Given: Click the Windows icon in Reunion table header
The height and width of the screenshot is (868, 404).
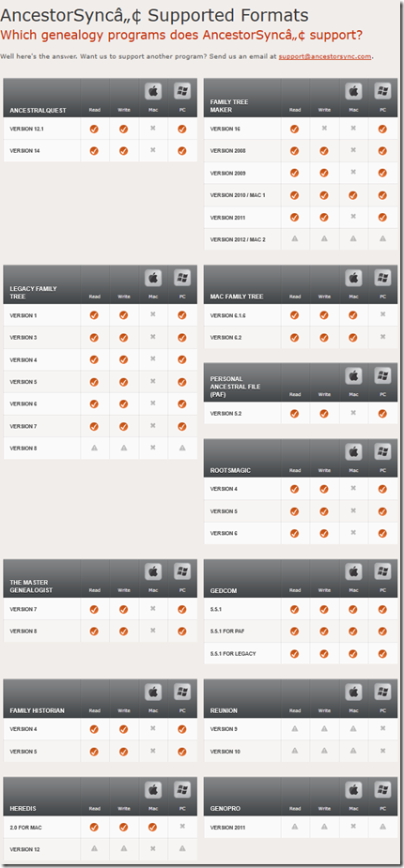Looking at the screenshot, I should click(382, 692).
